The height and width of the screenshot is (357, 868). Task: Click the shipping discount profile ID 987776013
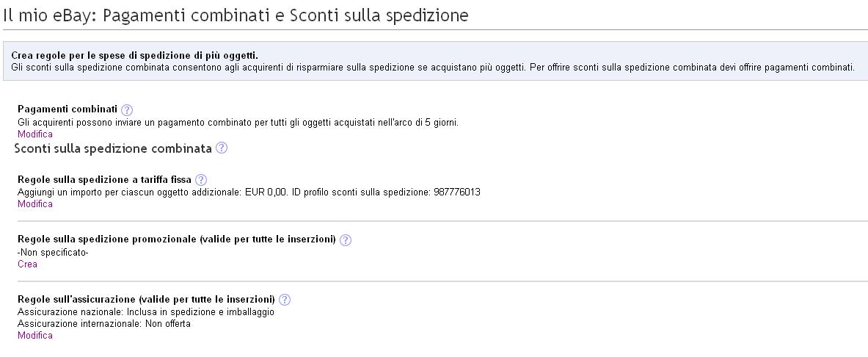coord(457,192)
